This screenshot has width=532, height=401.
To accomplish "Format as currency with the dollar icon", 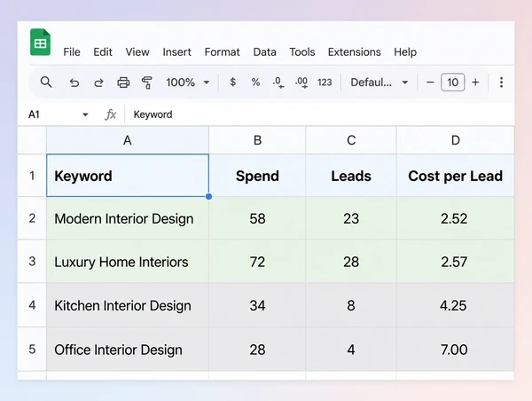I will pos(232,83).
